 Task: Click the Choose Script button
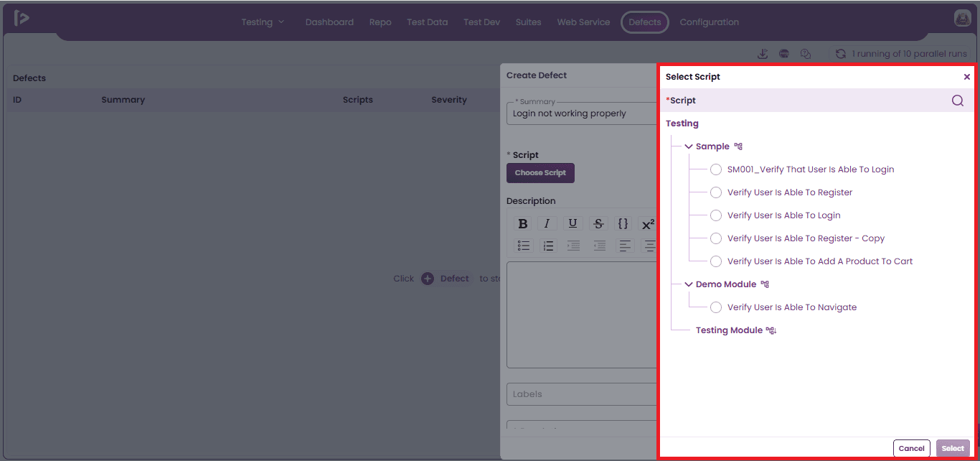pos(540,173)
